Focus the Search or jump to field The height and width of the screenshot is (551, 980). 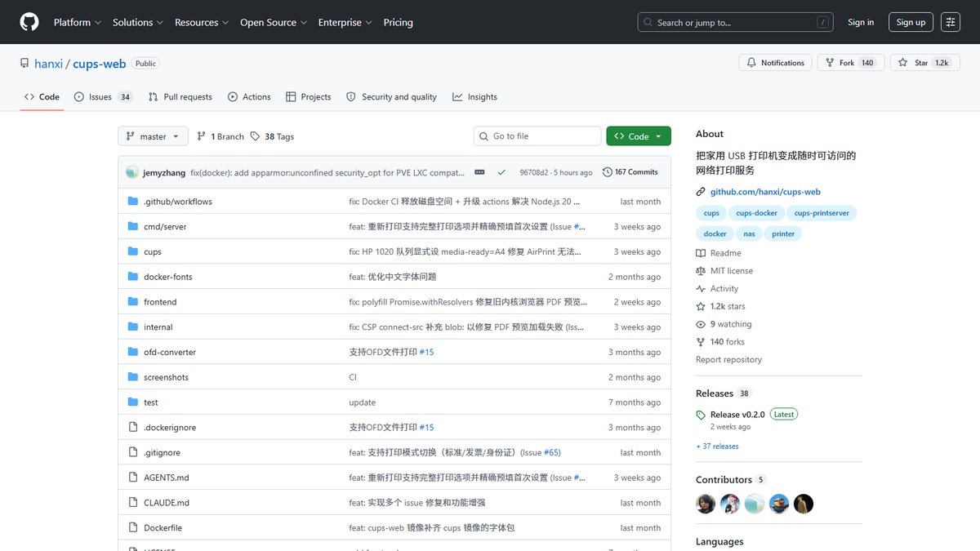(735, 22)
